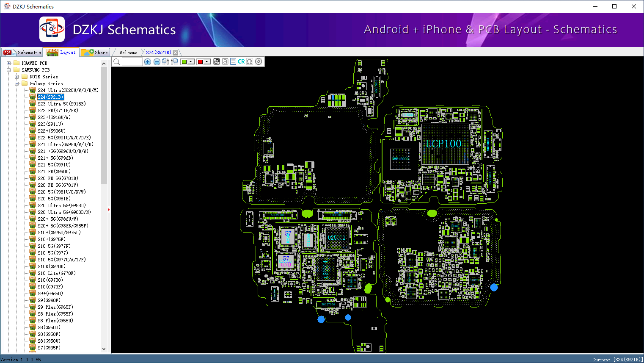The image size is (644, 363).
Task: Click the Version:1.0.0.55 status text
Action: [21, 360]
